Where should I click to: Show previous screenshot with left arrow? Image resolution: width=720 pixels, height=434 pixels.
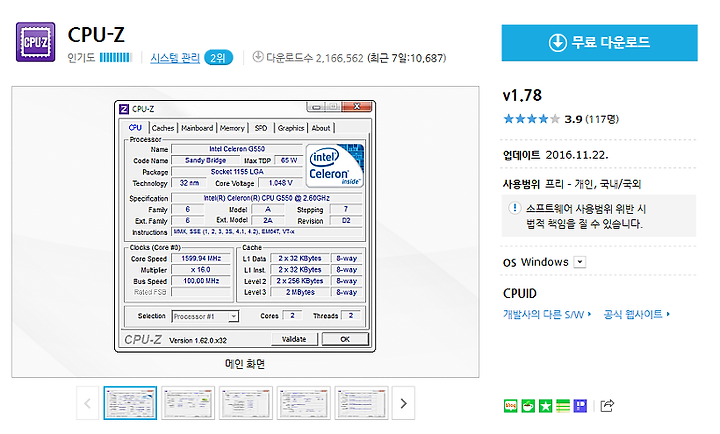(x=87, y=403)
